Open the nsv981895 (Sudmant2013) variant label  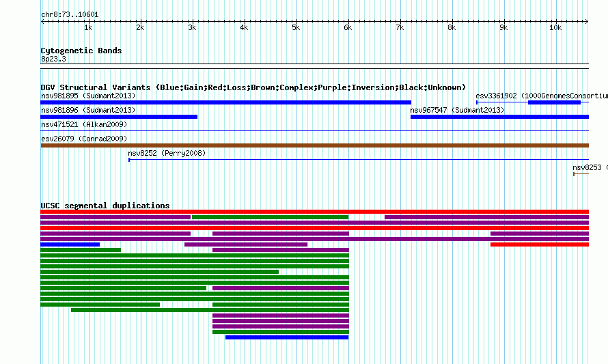pyautogui.click(x=88, y=96)
